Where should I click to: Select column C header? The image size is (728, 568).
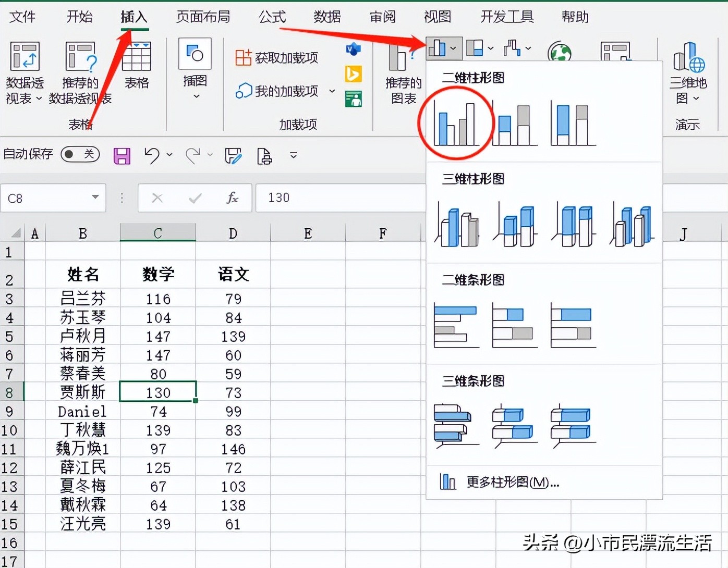[x=158, y=233]
